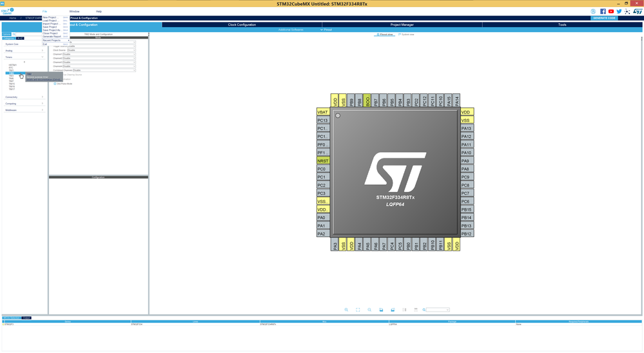Zoom in on the pinout view
This screenshot has width=644, height=353.
coord(346,310)
